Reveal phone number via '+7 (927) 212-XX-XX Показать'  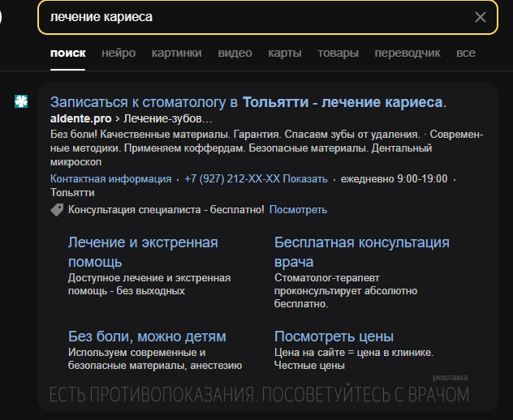[256, 179]
